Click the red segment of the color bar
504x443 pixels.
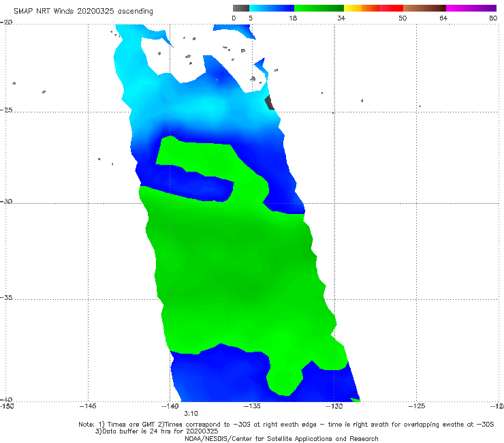(391, 8)
